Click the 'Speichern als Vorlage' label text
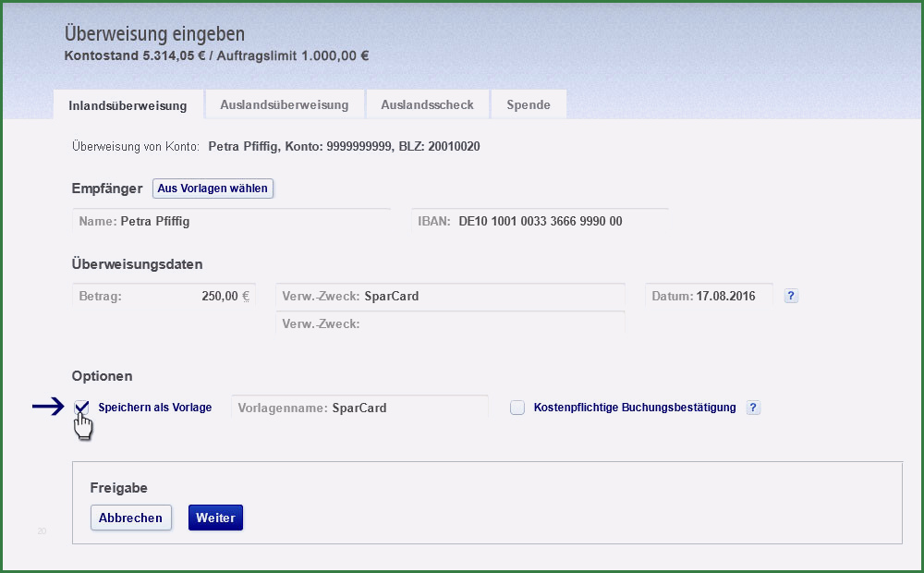This screenshot has height=573, width=924. 154,408
